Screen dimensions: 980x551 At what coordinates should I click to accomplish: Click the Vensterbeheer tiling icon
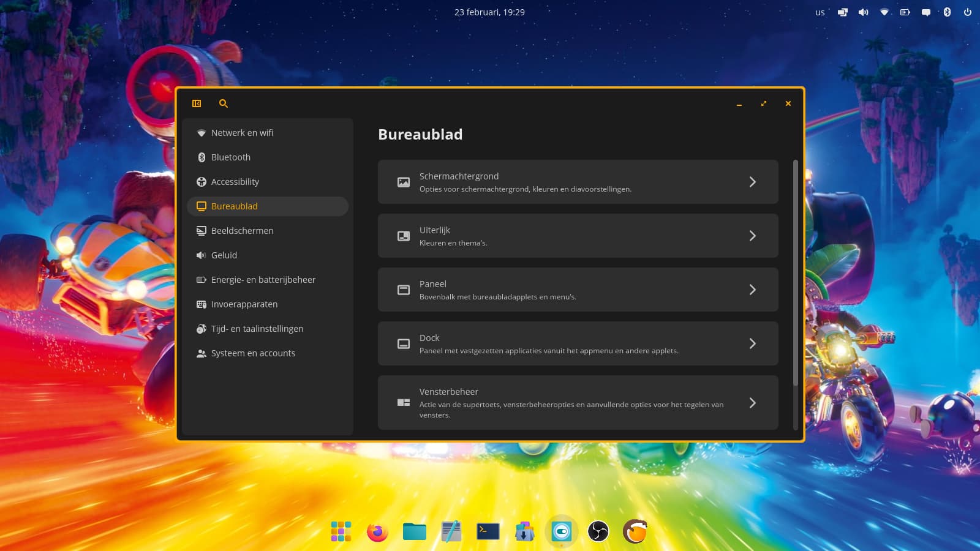click(x=404, y=402)
